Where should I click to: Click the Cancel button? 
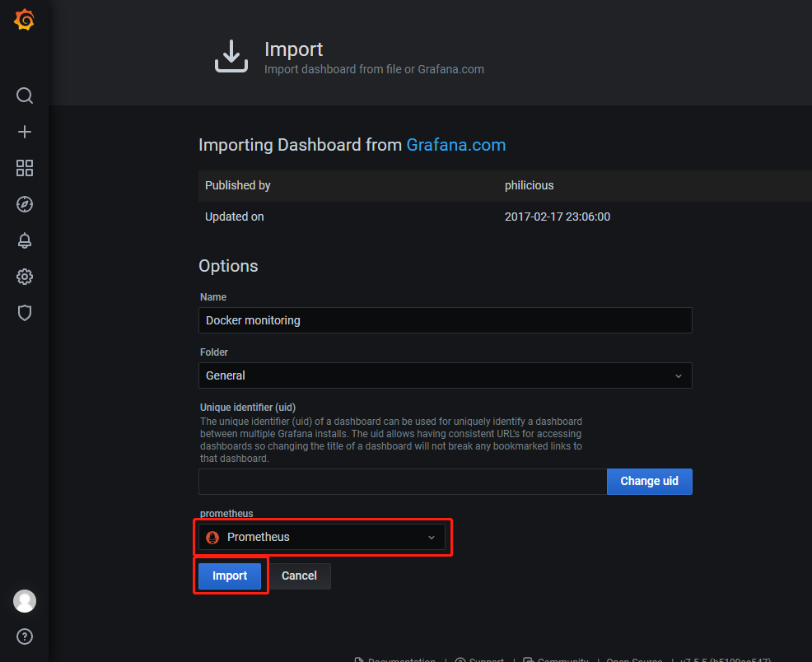point(299,576)
